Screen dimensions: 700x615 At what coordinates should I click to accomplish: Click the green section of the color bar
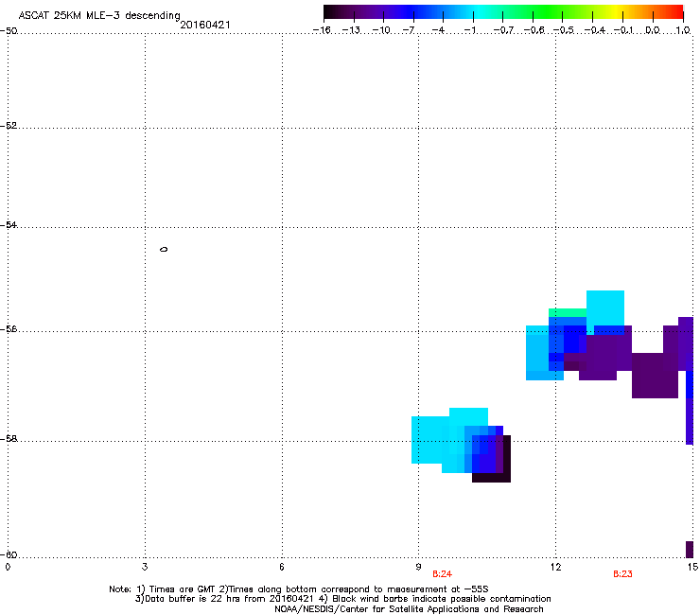coord(549,11)
